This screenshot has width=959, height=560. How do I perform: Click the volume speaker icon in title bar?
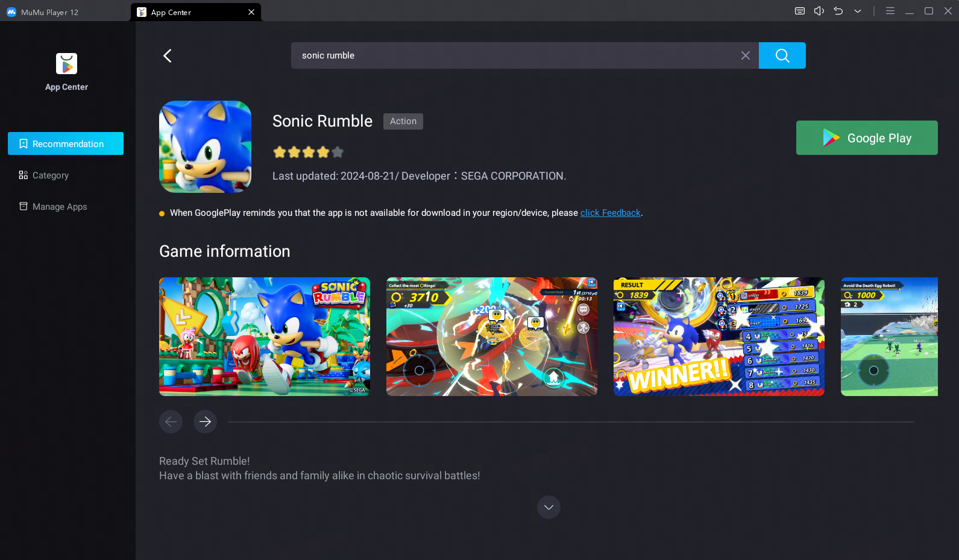pyautogui.click(x=819, y=11)
